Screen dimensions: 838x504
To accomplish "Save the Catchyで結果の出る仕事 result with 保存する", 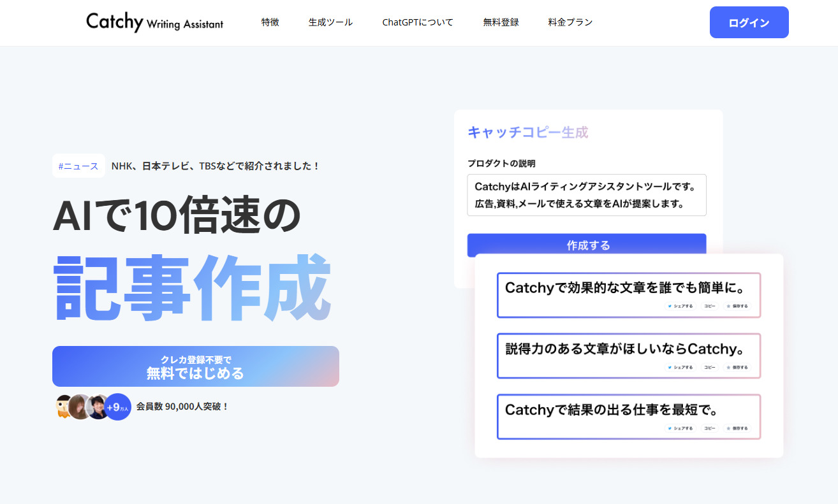I will [737, 428].
